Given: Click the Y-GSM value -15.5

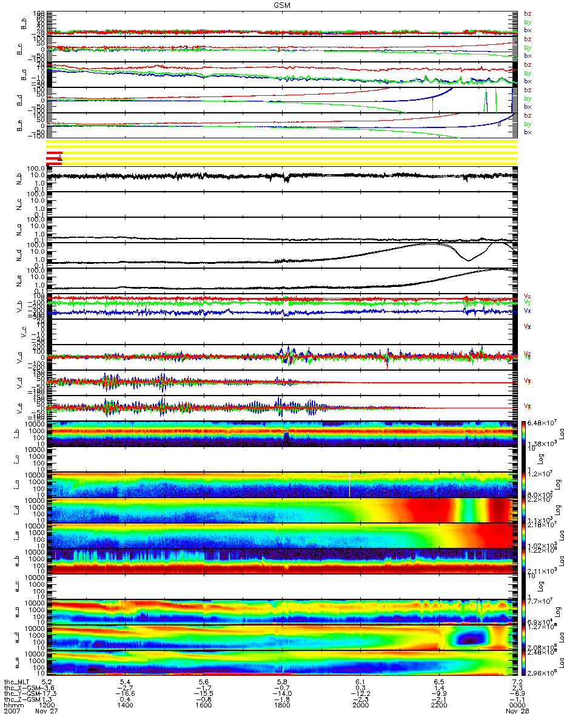Looking at the screenshot, I should [204, 695].
